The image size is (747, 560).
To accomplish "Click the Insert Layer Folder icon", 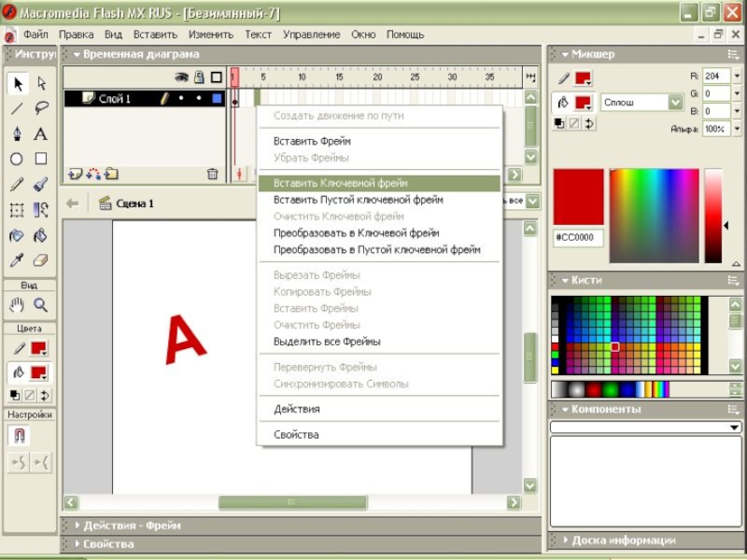I will (111, 175).
